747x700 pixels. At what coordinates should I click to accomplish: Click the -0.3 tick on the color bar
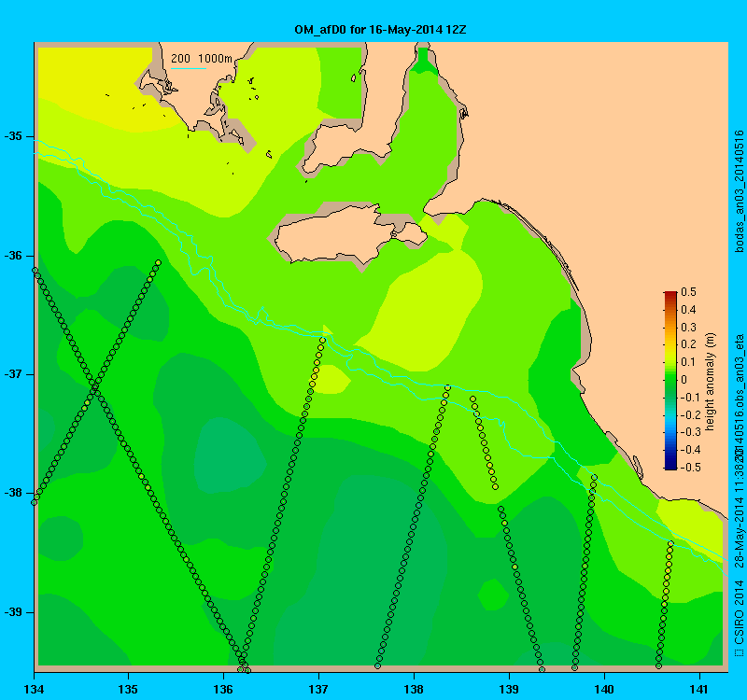point(691,432)
